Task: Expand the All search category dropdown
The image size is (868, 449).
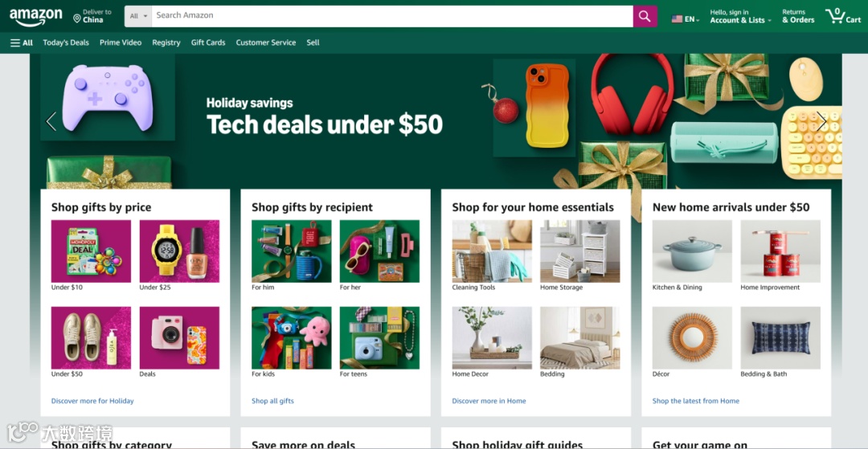Action: tap(138, 16)
